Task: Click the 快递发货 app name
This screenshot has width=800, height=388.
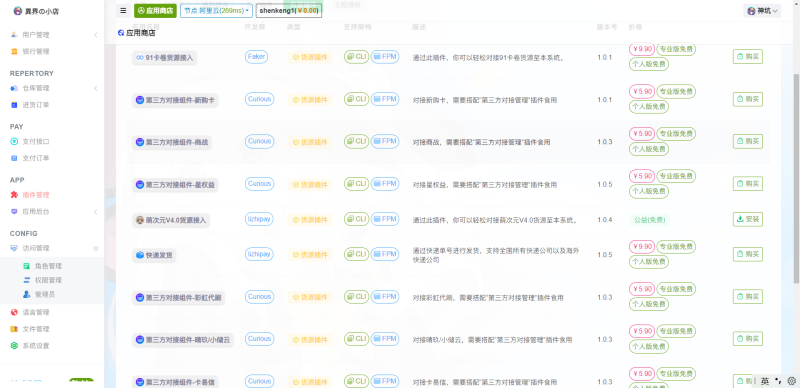Action: tap(154, 255)
